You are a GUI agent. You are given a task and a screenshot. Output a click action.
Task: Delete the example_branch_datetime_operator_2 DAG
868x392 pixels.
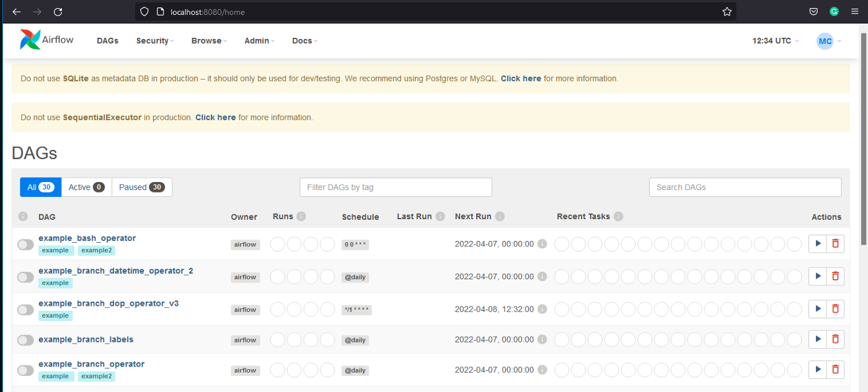pos(835,276)
